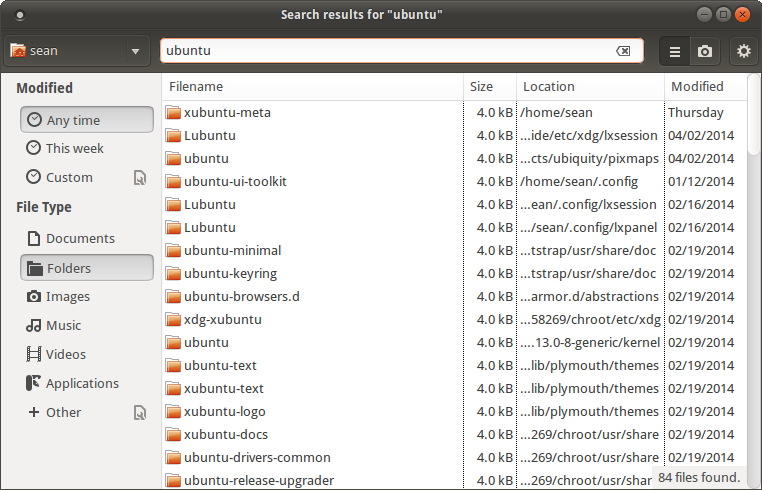Clear the search text field
The width and height of the screenshot is (762, 490).
point(622,51)
